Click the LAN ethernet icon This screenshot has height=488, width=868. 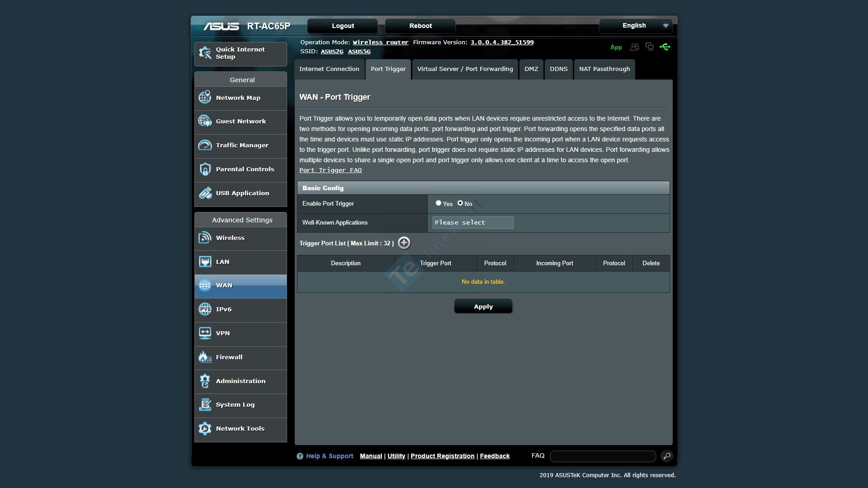(205, 262)
